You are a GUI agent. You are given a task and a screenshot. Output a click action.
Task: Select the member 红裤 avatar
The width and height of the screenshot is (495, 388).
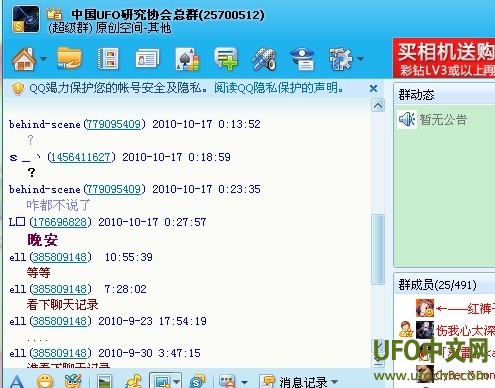pos(425,308)
